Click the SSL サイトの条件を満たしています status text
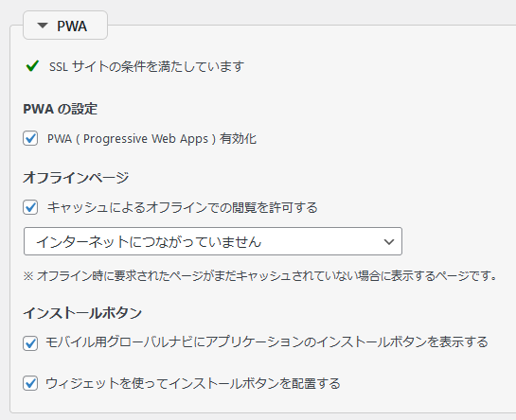This screenshot has width=516, height=420. tap(147, 66)
